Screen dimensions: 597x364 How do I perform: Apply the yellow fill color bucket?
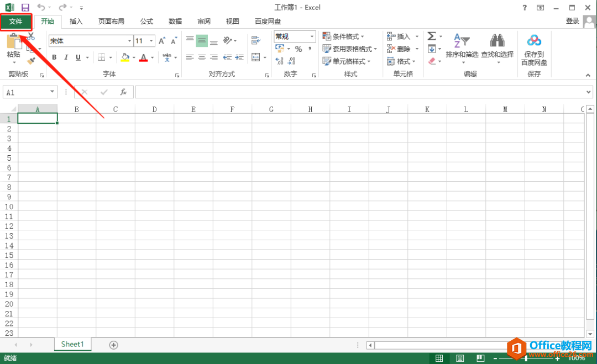125,57
